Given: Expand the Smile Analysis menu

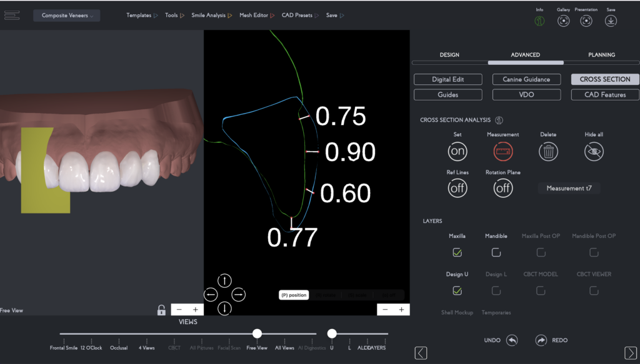Looking at the screenshot, I should click(x=212, y=16).
